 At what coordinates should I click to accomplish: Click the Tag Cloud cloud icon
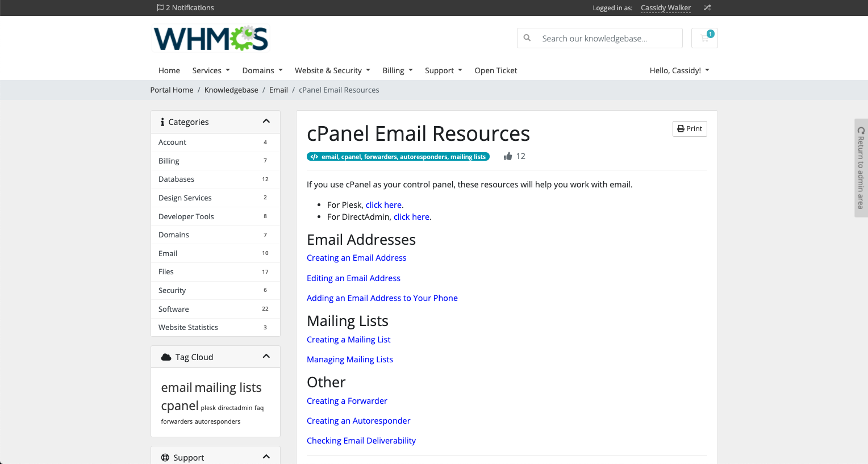tap(166, 357)
